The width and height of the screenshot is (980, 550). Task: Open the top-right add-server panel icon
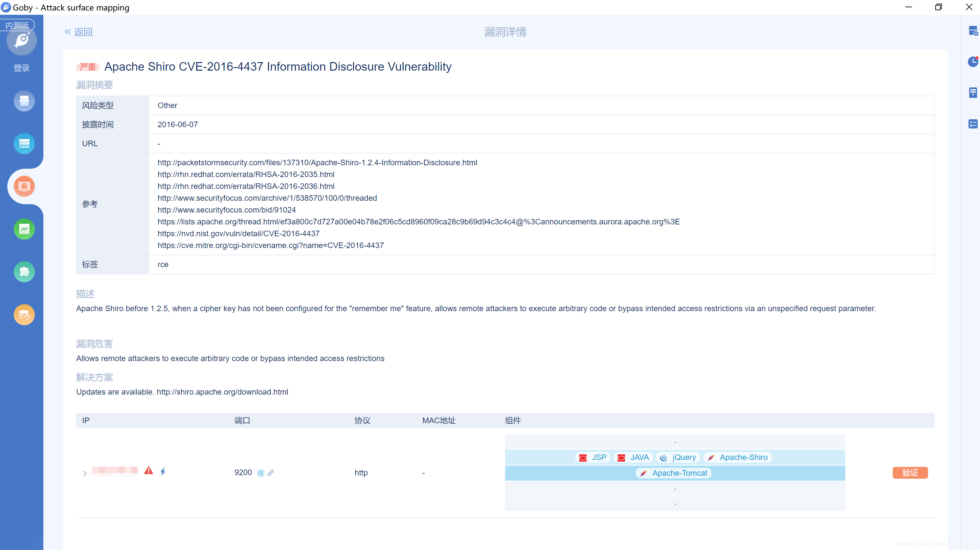coord(973,31)
